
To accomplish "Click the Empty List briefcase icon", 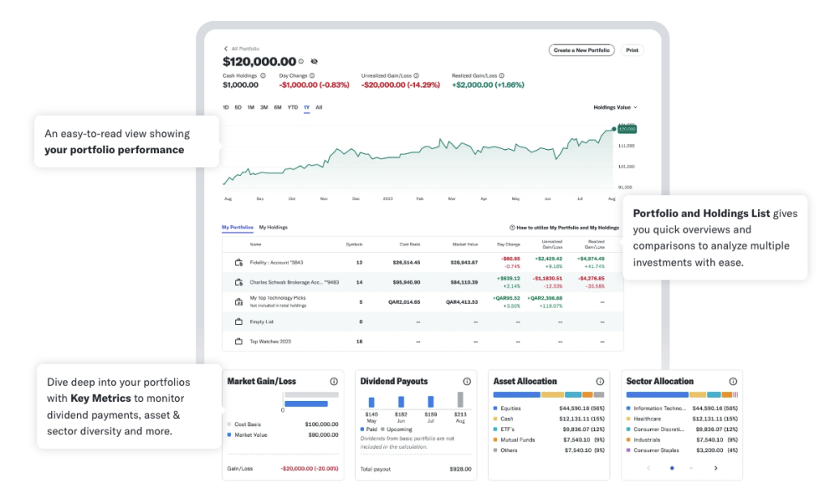I will pyautogui.click(x=238, y=322).
